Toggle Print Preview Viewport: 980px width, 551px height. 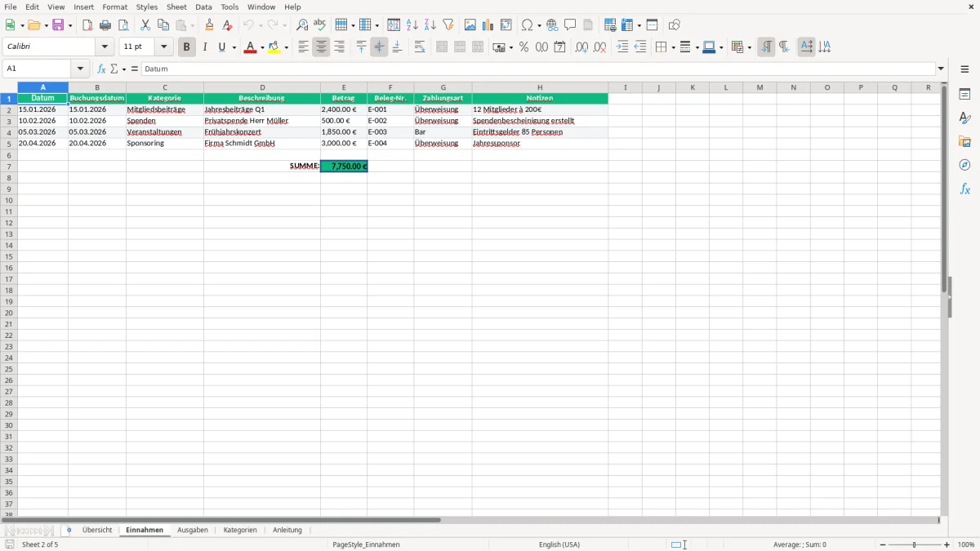[x=123, y=25]
